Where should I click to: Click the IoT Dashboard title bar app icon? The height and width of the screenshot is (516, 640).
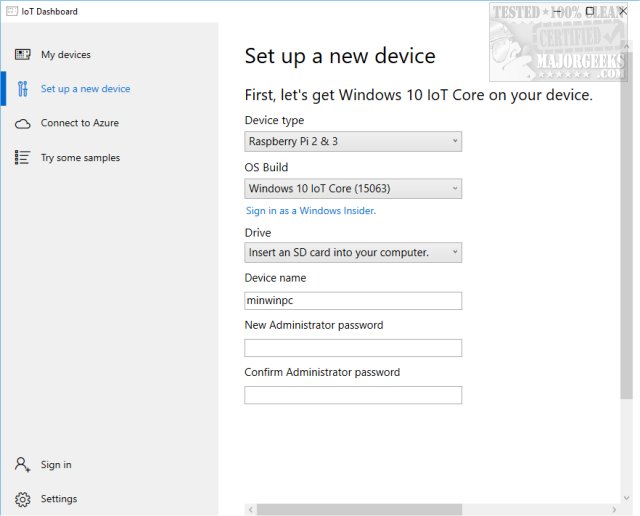point(11,11)
